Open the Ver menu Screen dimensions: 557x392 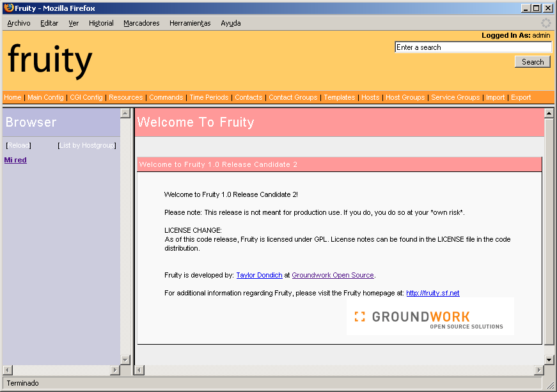[74, 23]
